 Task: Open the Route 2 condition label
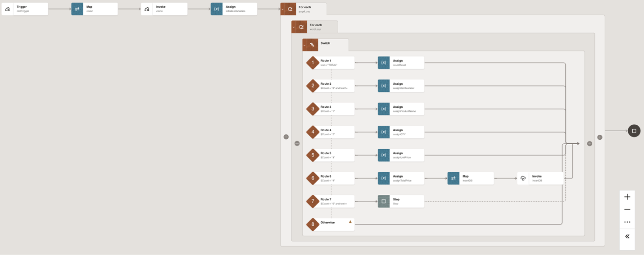pyautogui.click(x=334, y=88)
